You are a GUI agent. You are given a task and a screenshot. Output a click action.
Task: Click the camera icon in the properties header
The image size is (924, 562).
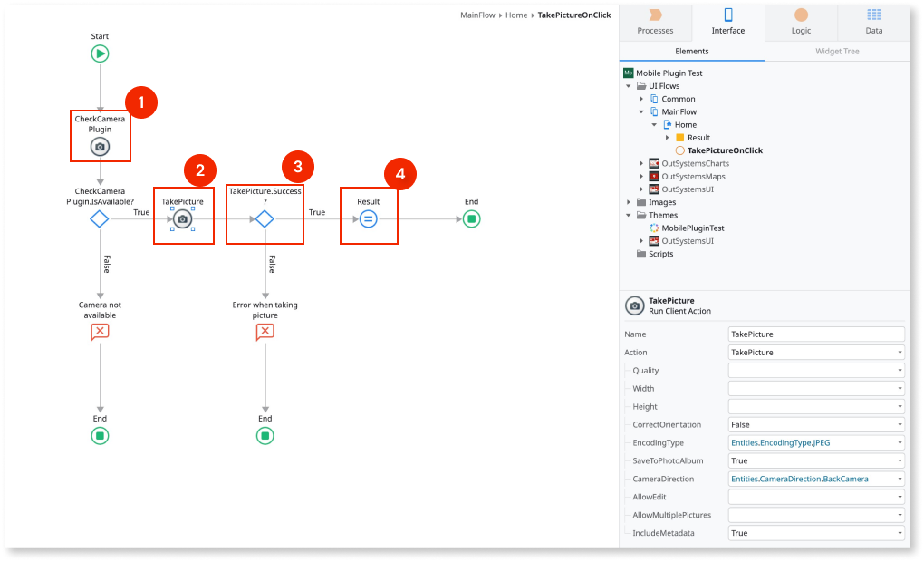634,305
